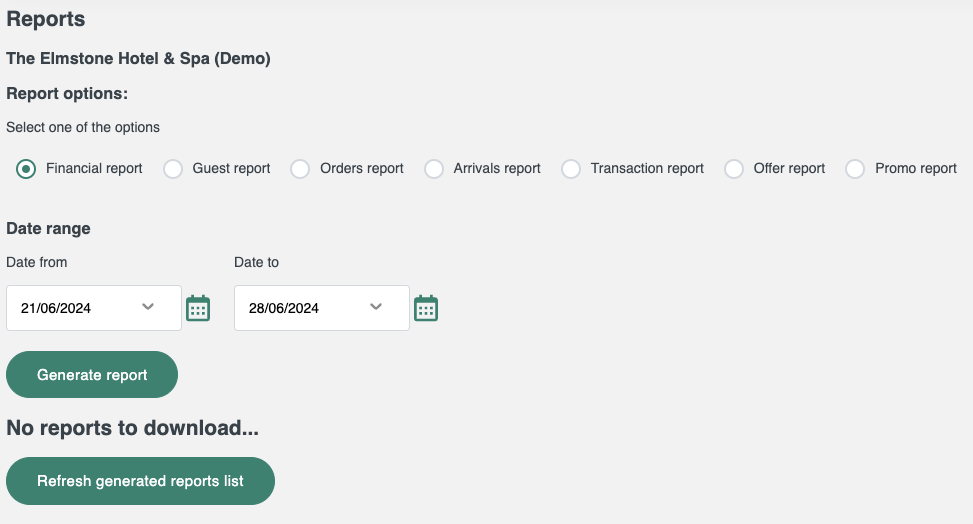This screenshot has width=973, height=524.
Task: Select the Financial report radio button
Action: (26, 169)
